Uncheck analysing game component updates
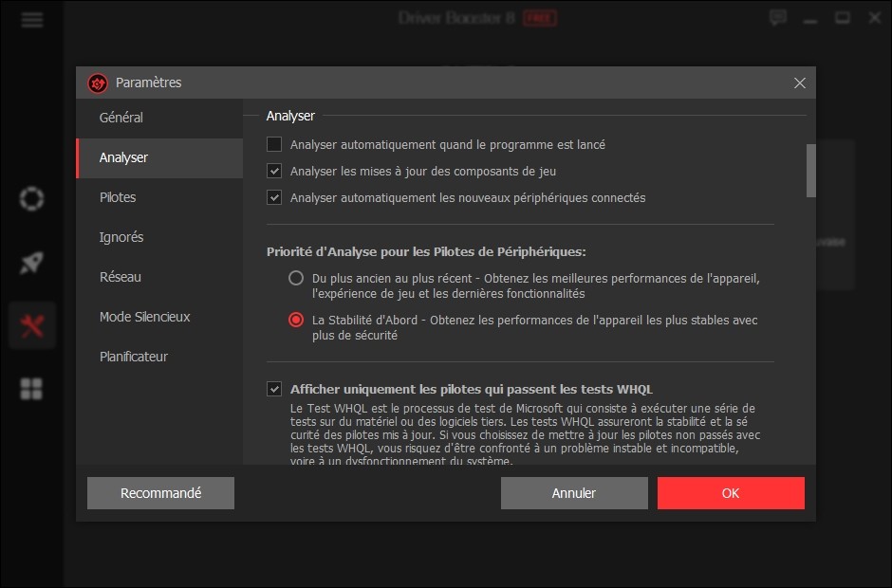892x588 pixels. pos(274,171)
